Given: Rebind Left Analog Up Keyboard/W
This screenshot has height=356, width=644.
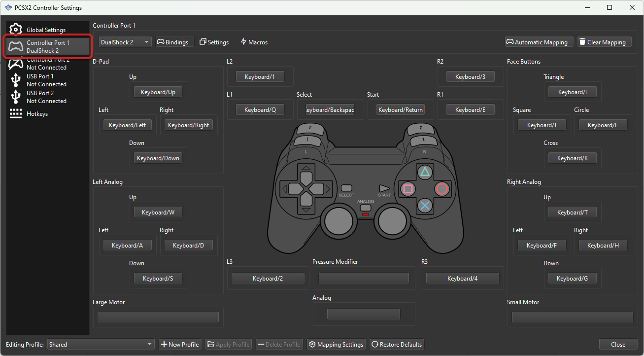Looking at the screenshot, I should [x=158, y=213].
